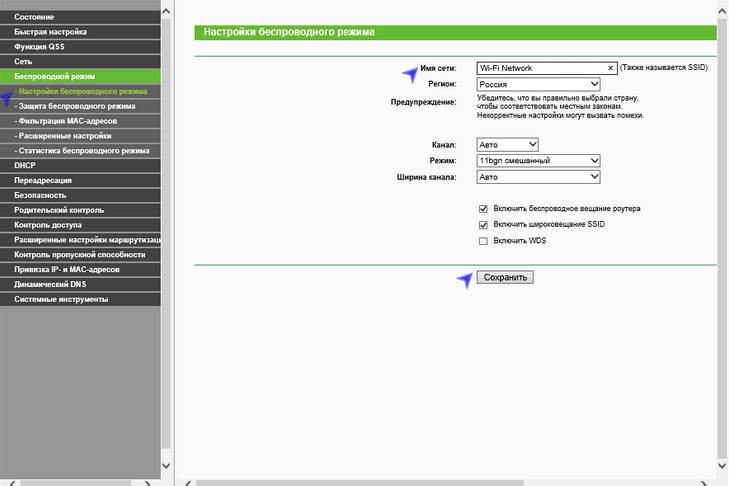Select Родительский контроль in sidebar
Image resolution: width=729 pixels, height=486 pixels.
[x=80, y=210]
